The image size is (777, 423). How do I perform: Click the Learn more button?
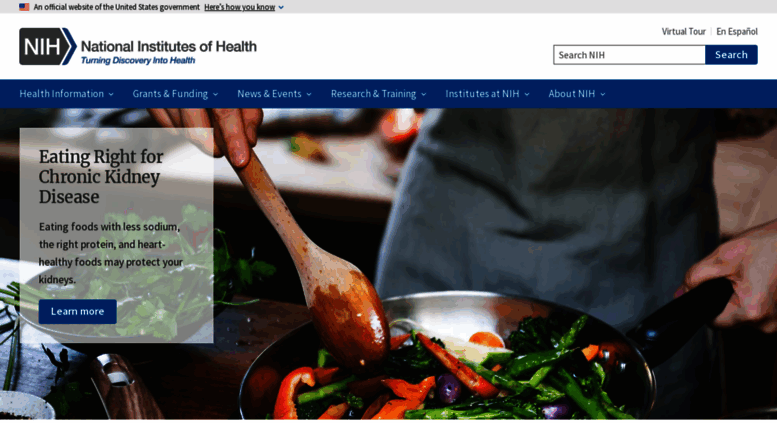pyautogui.click(x=78, y=312)
